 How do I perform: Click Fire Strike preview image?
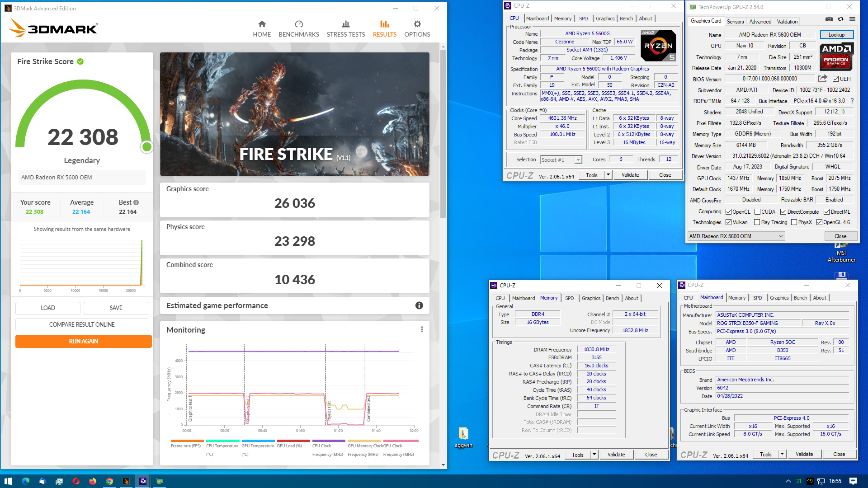pos(295,114)
